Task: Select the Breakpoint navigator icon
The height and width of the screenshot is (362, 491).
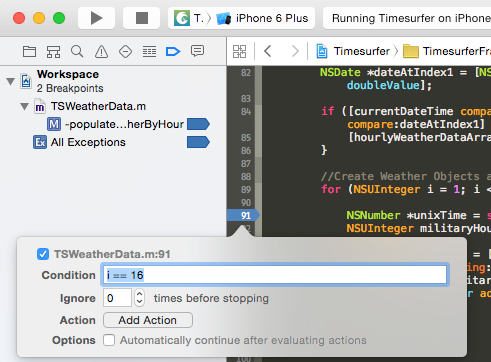Action: [173, 52]
